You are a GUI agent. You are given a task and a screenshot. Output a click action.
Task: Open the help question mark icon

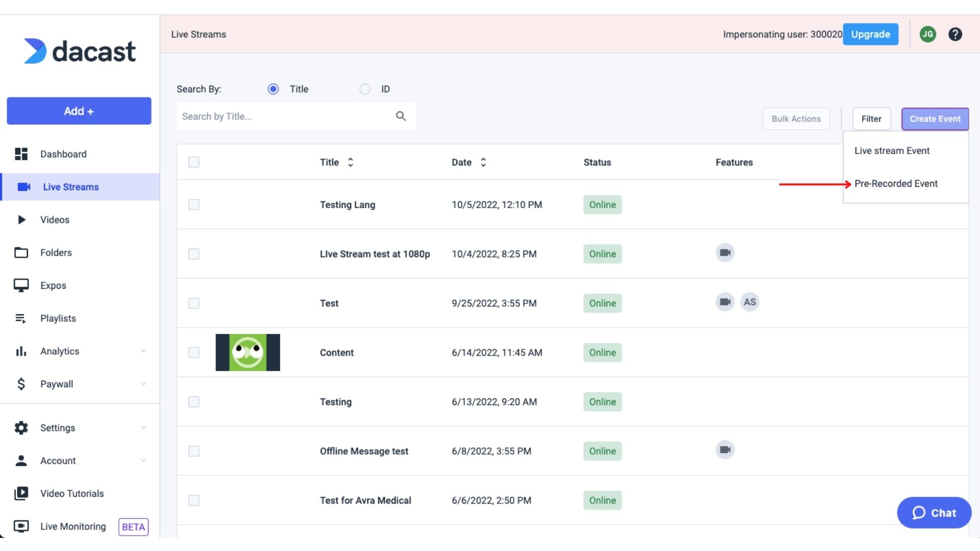pyautogui.click(x=955, y=34)
